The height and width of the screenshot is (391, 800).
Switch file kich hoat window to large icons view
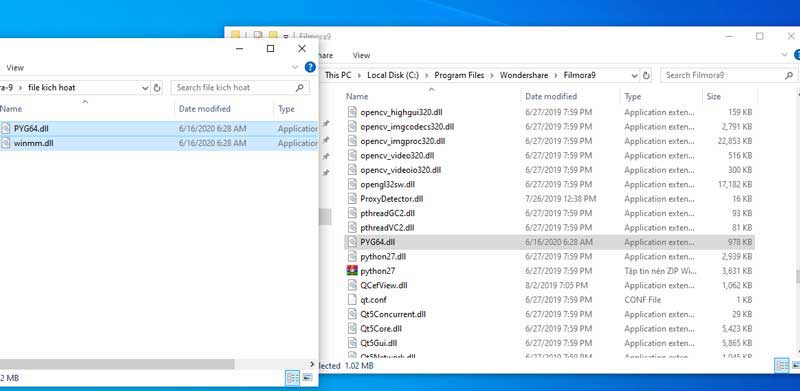click(x=307, y=378)
